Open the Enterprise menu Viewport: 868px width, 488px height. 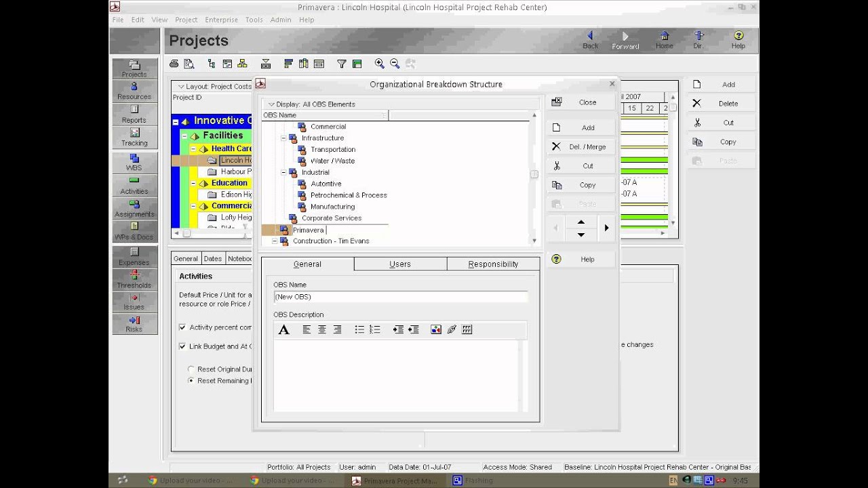(x=222, y=20)
